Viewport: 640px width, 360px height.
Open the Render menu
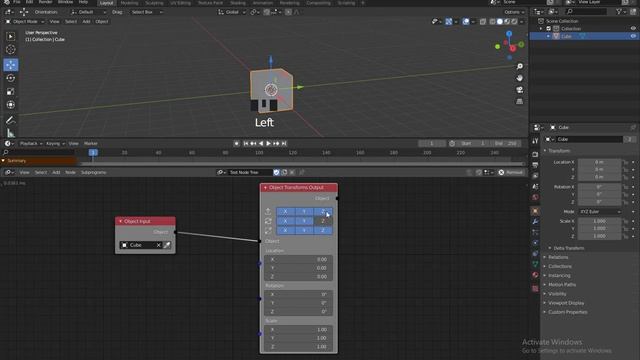point(45,2)
